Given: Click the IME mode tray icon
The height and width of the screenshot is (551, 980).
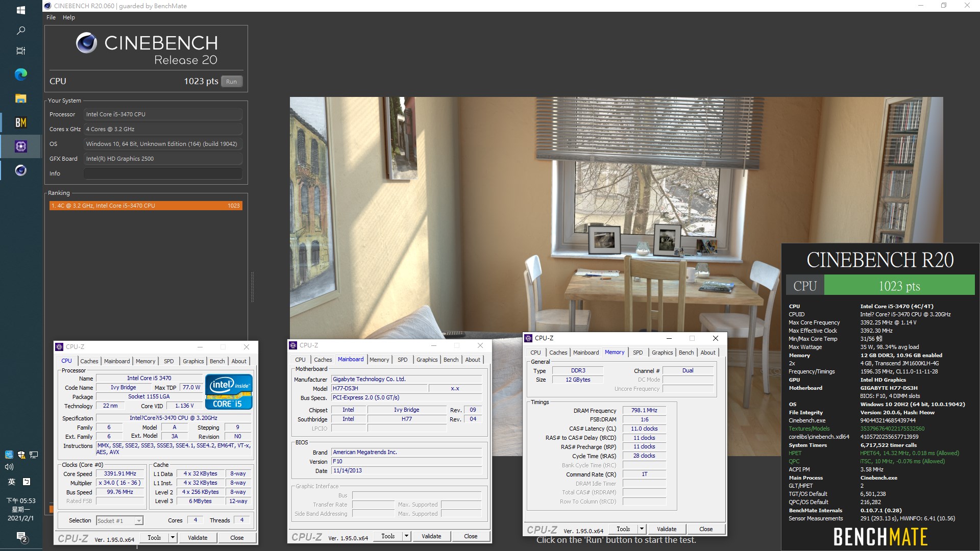Looking at the screenshot, I should [x=27, y=482].
